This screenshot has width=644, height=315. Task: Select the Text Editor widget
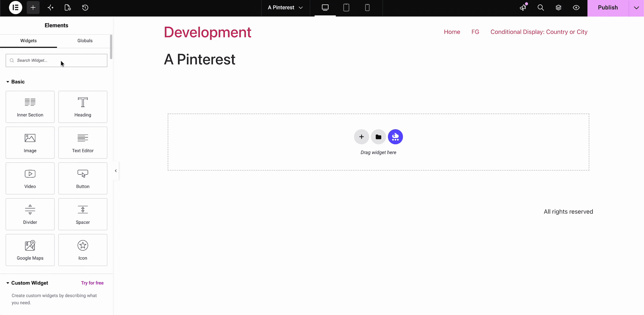point(83,143)
